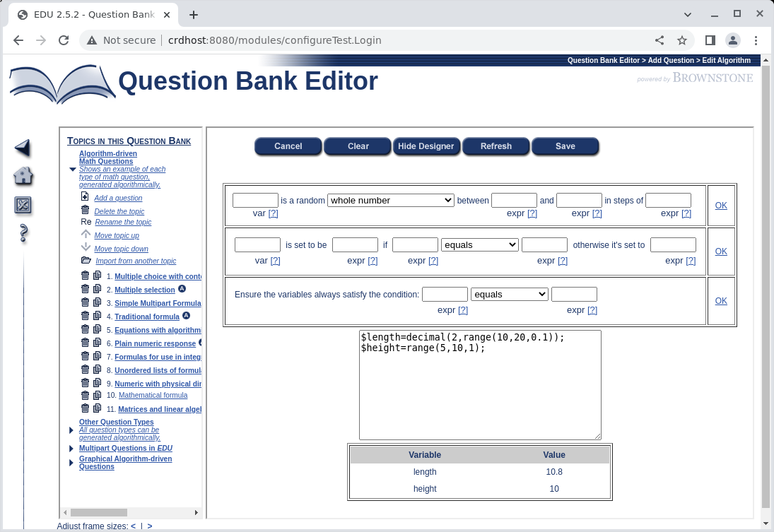Expand Multipart Questions in EDU topic
Image resolution: width=774 pixels, height=532 pixels.
pos(71,449)
